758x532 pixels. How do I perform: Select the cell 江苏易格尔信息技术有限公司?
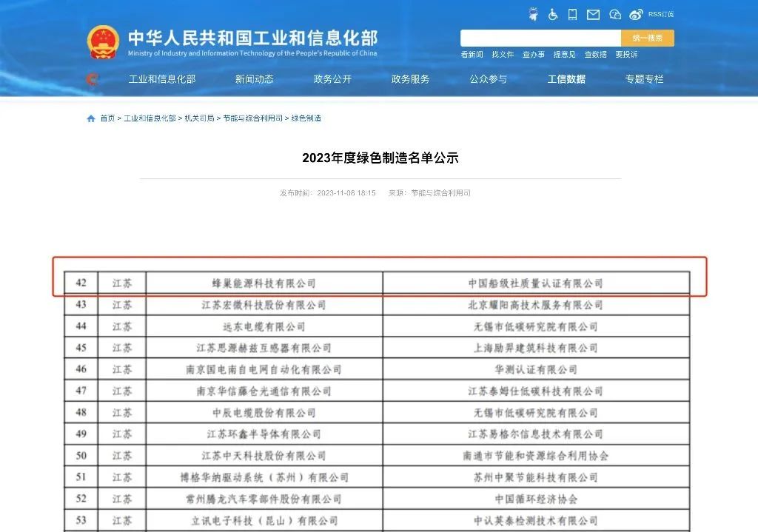coord(536,434)
